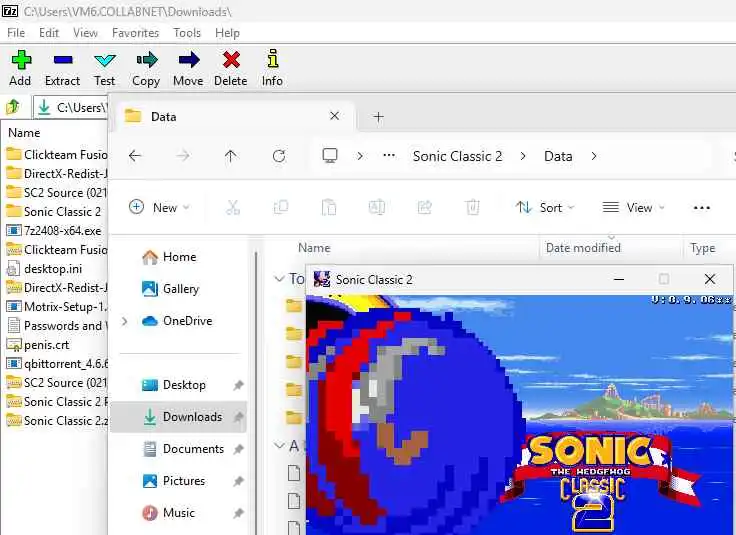
Task: Click Data in the breadcrumb path
Action: 558,156
